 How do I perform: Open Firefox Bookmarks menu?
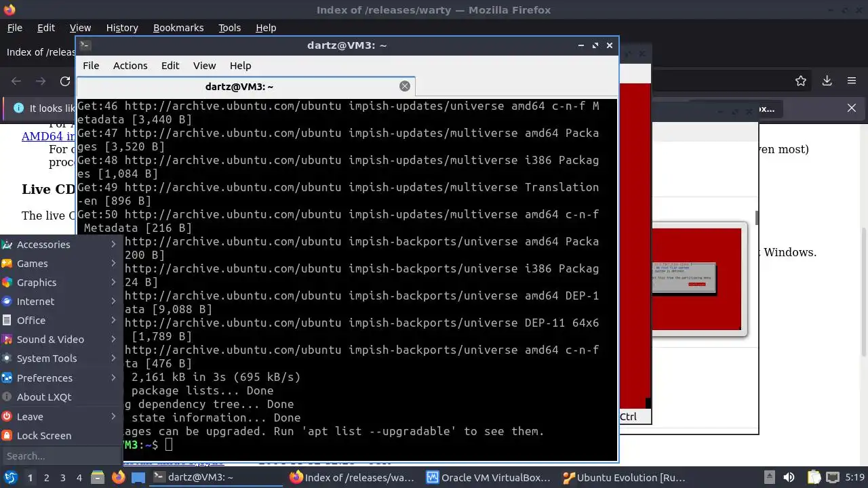178,28
